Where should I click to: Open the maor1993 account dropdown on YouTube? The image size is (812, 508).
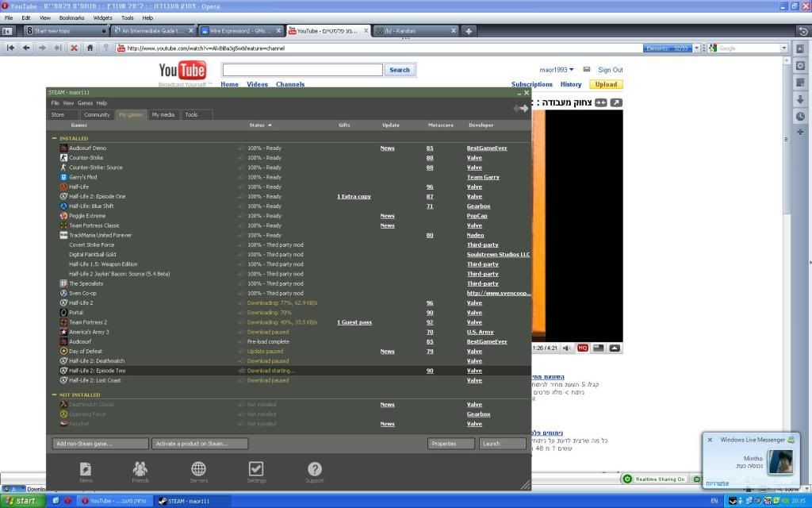point(557,70)
